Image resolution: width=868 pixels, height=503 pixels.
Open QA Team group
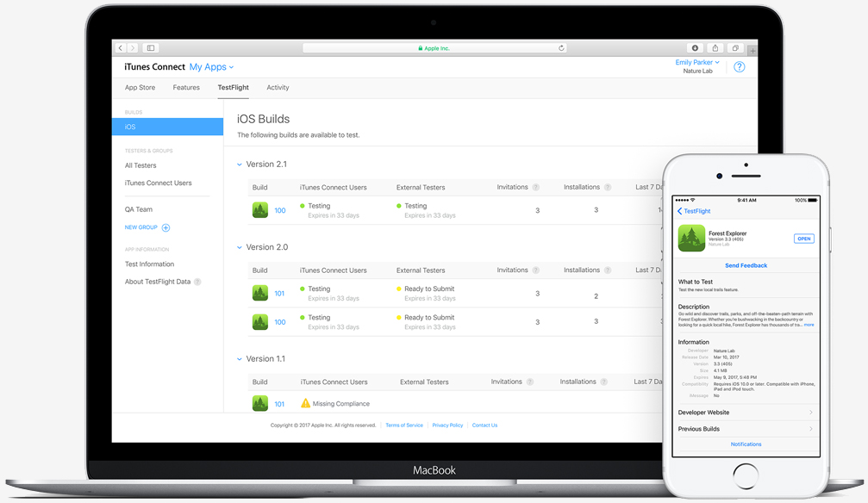point(139,209)
